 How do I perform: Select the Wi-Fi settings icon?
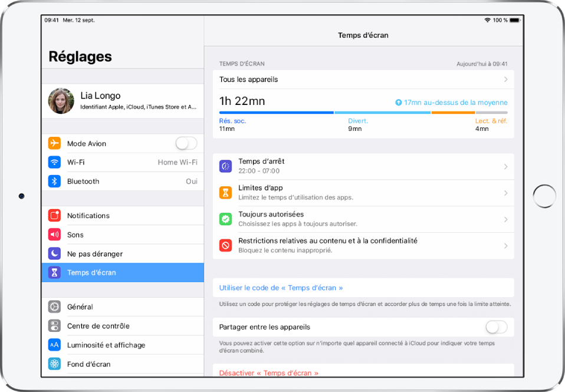pyautogui.click(x=54, y=162)
